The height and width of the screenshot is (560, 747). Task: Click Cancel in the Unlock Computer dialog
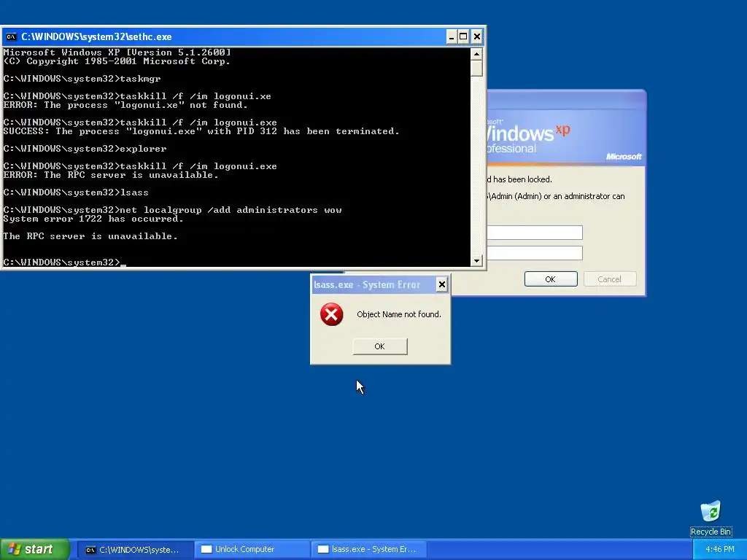coord(610,279)
